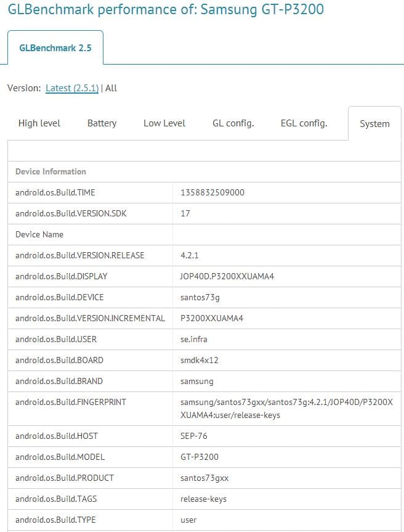Screen dimensions: 404x532
Task: Click the System tab
Action: 374,124
